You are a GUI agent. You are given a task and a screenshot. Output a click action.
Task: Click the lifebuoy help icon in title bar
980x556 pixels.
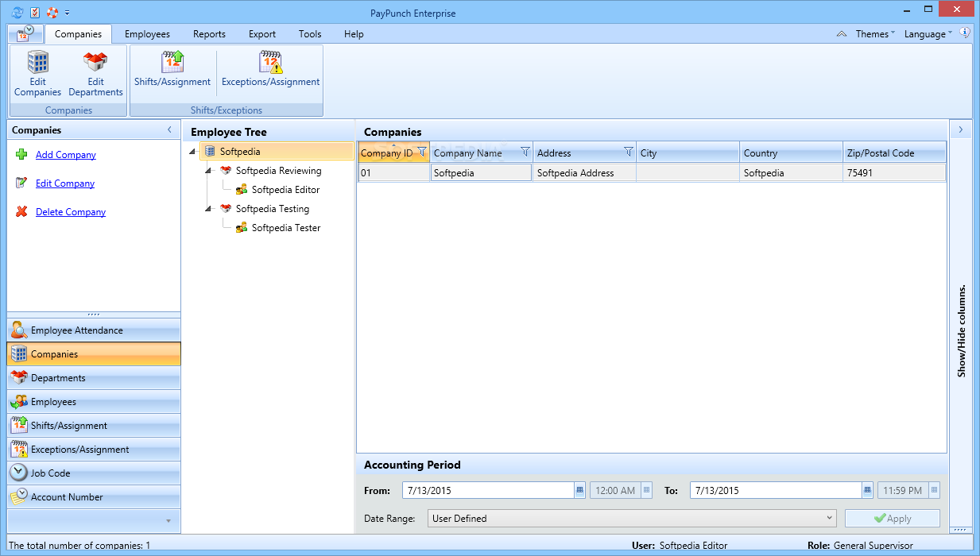click(x=52, y=12)
